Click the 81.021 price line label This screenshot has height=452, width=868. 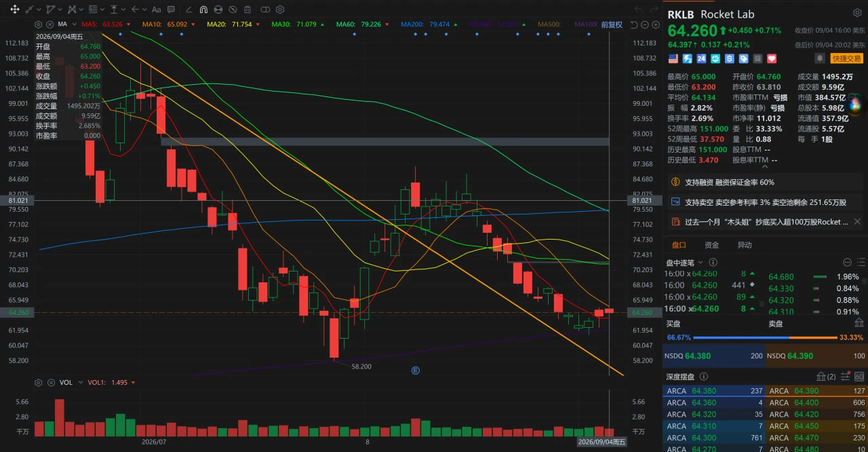tap(641, 201)
